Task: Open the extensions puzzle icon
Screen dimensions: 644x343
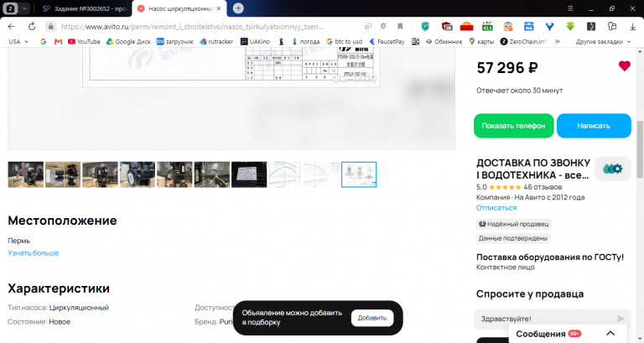Action: click(x=612, y=26)
